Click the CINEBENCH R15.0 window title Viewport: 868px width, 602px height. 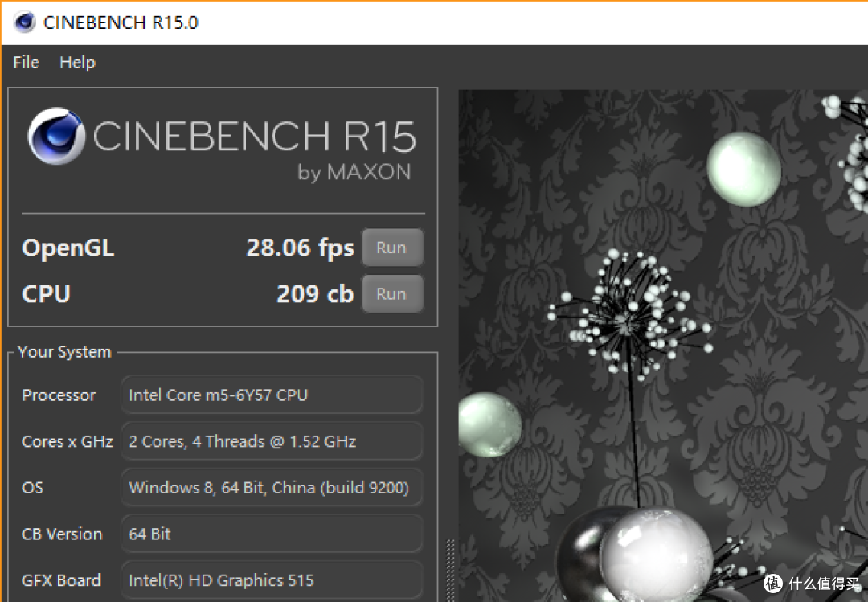121,23
